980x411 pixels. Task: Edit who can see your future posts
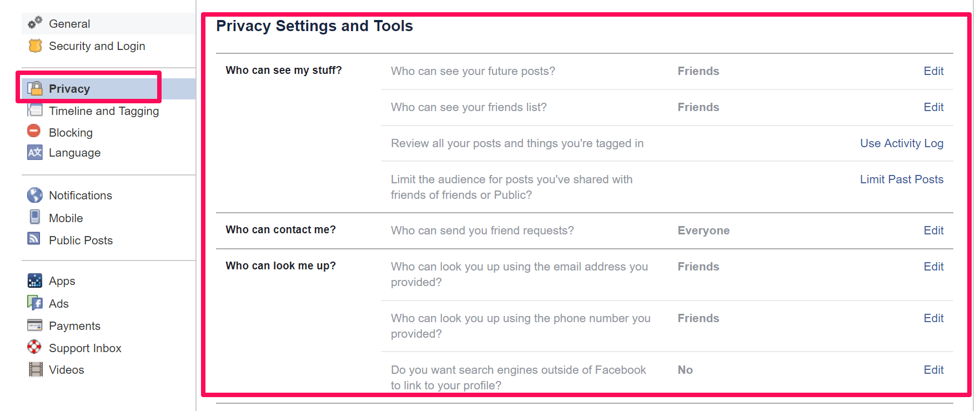pos(933,71)
